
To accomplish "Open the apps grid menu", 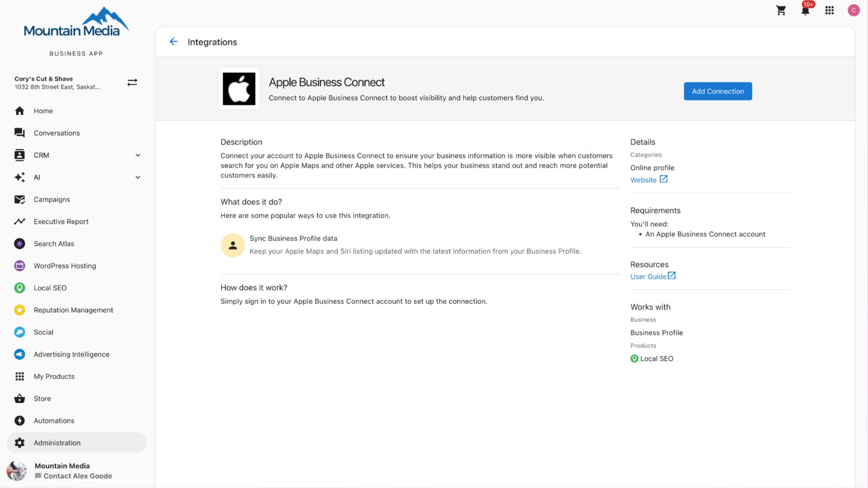I will click(x=829, y=10).
